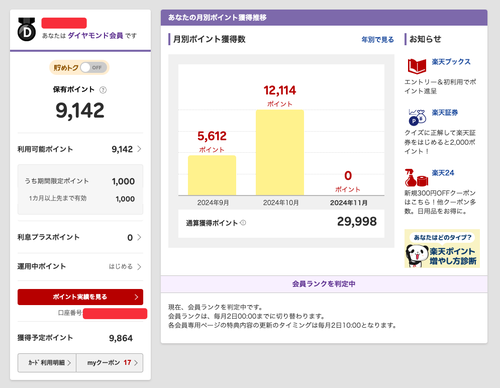
Task: Click the 2024年11月 axis label
Action: coord(349,203)
